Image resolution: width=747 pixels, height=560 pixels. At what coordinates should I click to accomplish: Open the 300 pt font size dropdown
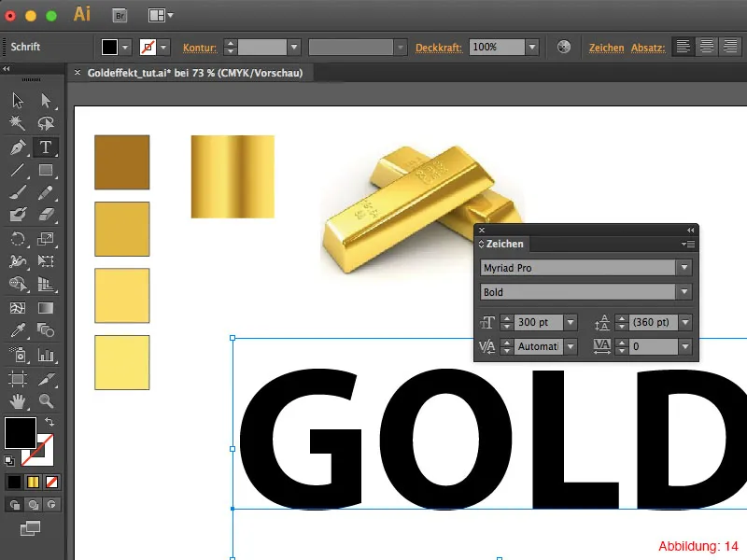[x=571, y=322]
